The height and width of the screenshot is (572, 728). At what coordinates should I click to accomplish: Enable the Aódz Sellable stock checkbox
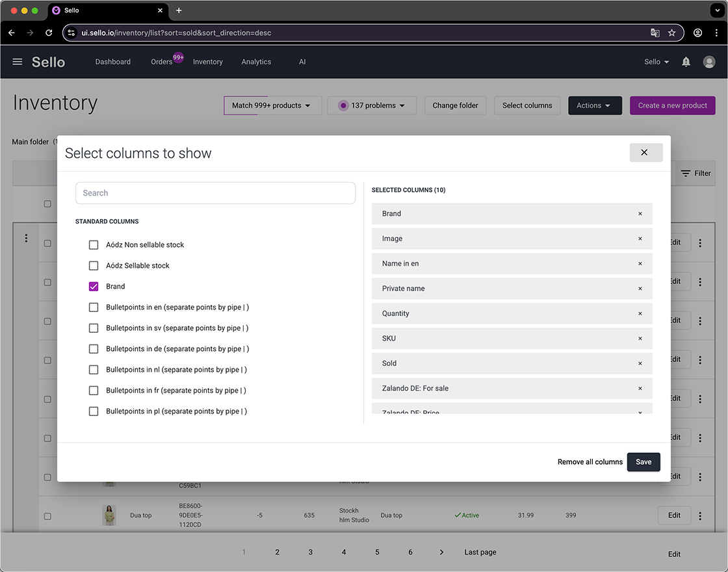coord(94,265)
